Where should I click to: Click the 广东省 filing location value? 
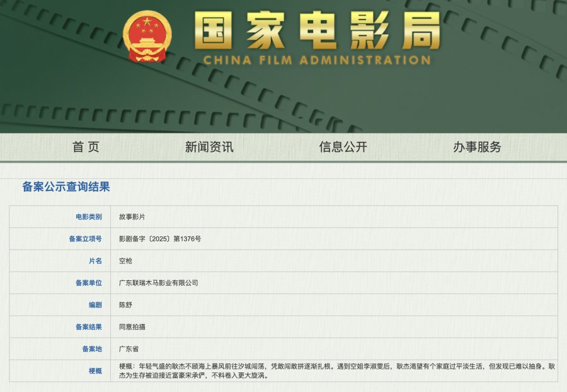pyautogui.click(x=129, y=349)
